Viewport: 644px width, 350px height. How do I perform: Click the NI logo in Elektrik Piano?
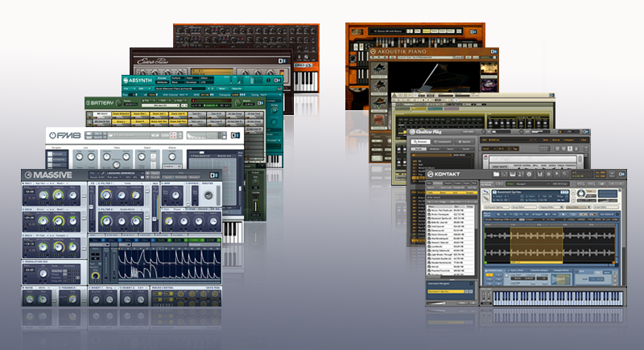click(x=283, y=61)
